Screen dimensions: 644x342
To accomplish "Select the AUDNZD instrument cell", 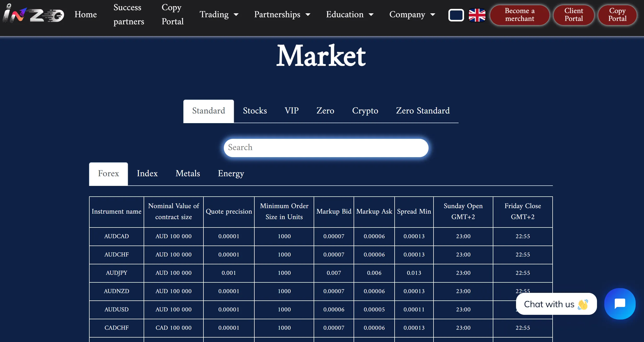I will [116, 291].
